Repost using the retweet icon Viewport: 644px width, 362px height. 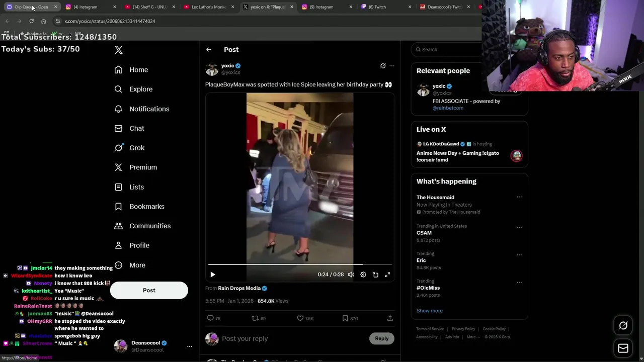255,318
